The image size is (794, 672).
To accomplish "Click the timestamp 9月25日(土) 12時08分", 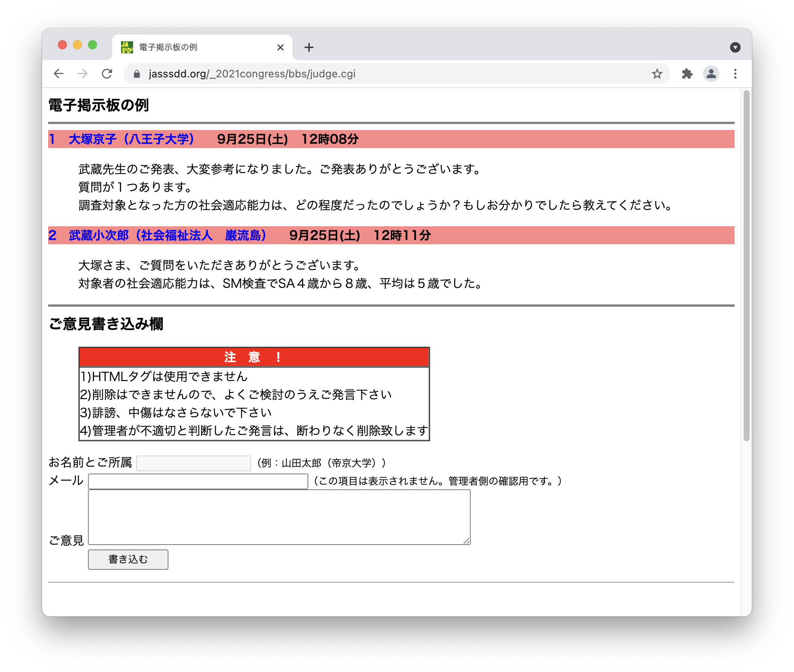I will (x=288, y=139).
